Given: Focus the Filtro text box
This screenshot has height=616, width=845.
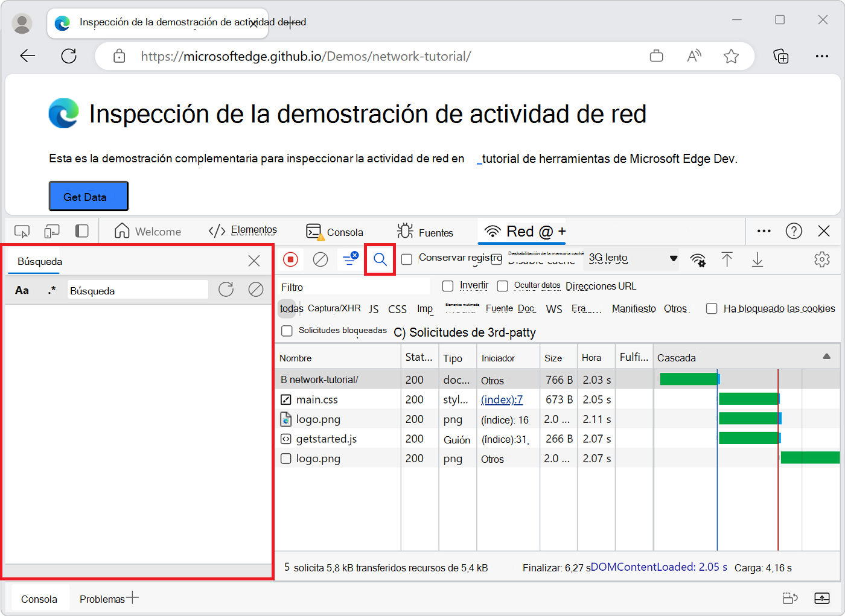Looking at the screenshot, I should coord(354,287).
